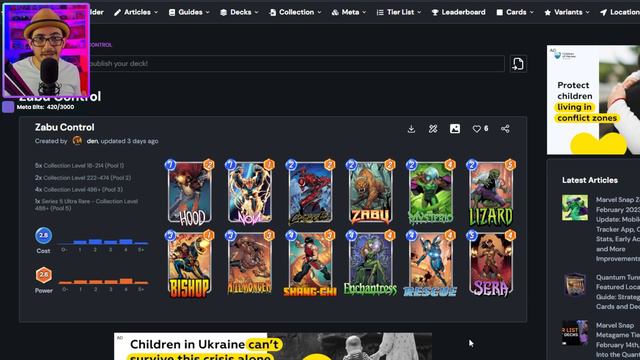Click the Leaderboard trophy icon
Screen dimensions: 640x360
435,13
